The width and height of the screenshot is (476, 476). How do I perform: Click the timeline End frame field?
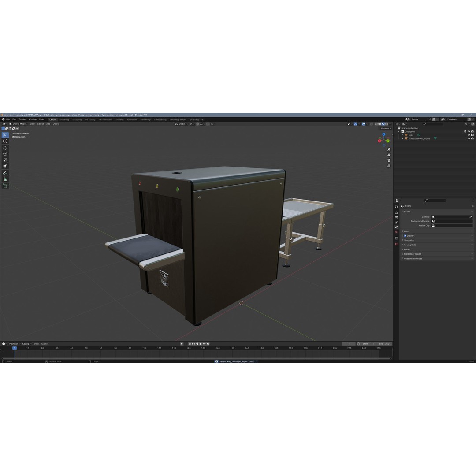click(384, 344)
